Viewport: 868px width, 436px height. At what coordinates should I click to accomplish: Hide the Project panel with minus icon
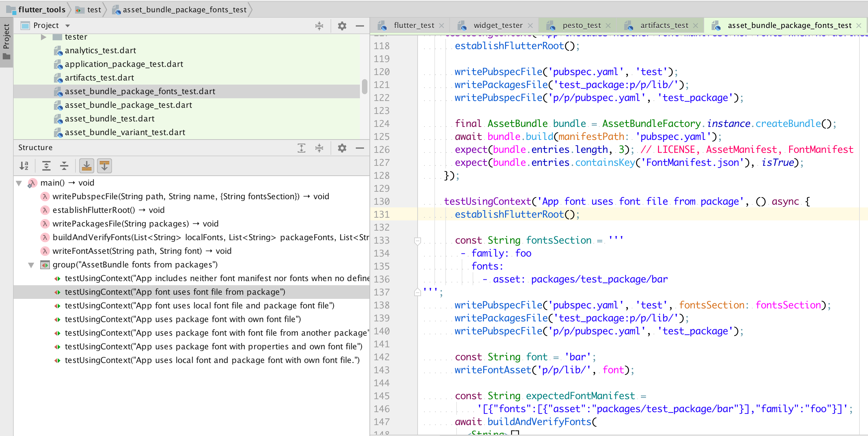point(360,26)
